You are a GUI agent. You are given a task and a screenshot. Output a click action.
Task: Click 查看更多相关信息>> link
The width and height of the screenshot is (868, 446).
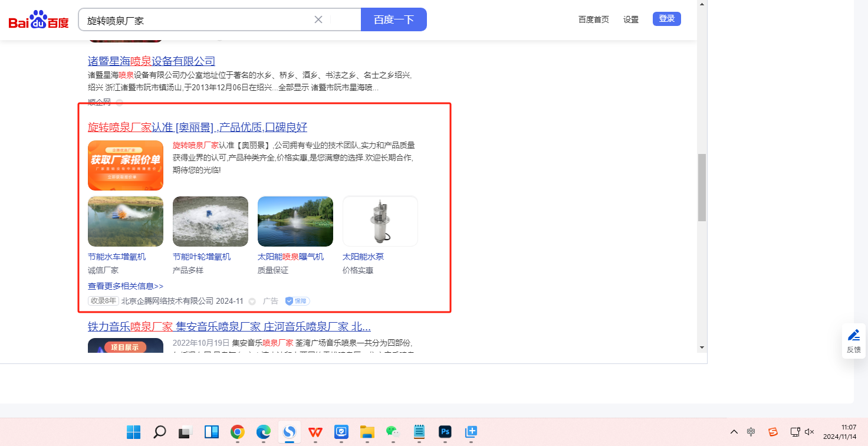tap(126, 286)
